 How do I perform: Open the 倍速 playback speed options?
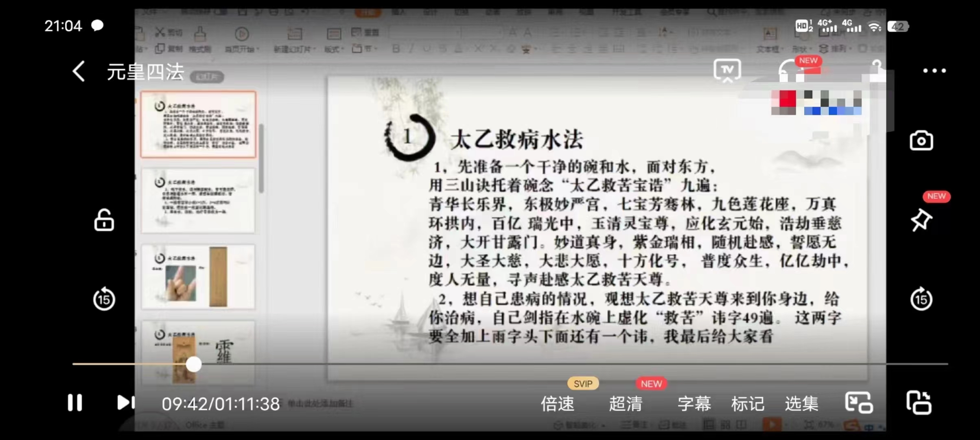coord(558,404)
